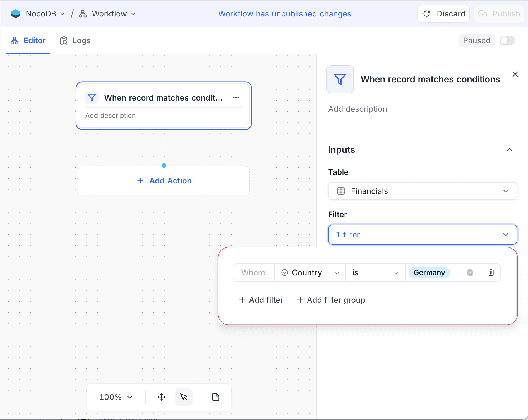Clear the Germany value using its x icon

pos(470,273)
